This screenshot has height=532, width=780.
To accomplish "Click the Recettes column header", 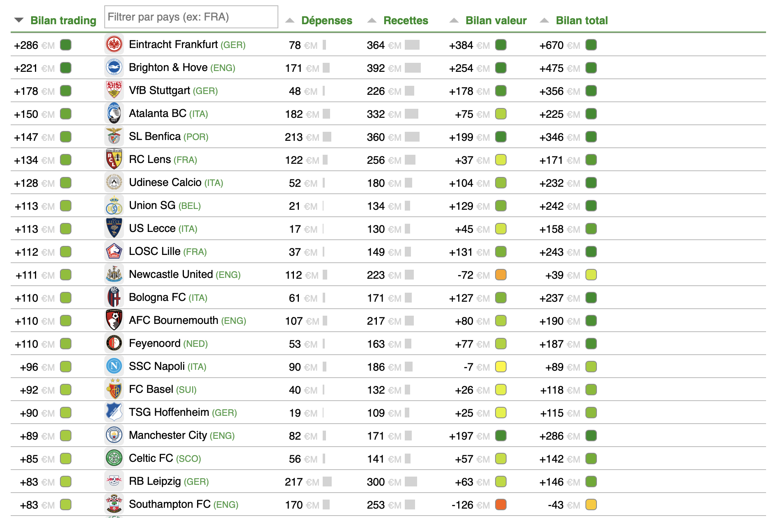I will point(406,21).
